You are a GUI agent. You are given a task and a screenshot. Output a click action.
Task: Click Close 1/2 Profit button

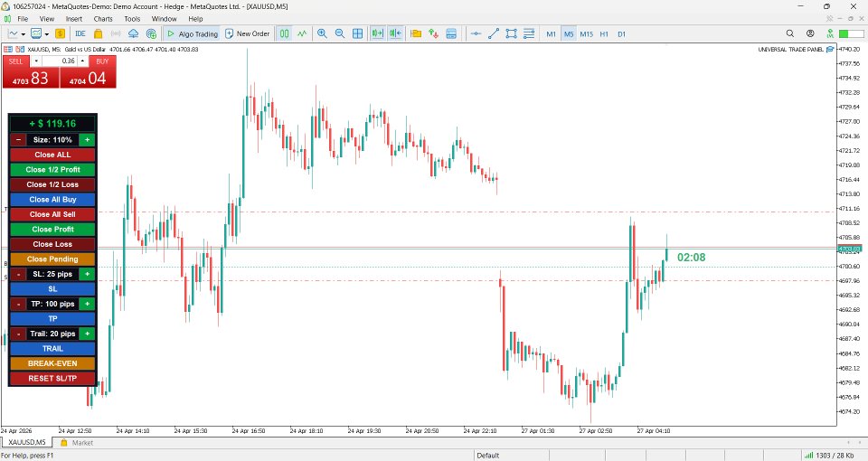[x=52, y=170]
